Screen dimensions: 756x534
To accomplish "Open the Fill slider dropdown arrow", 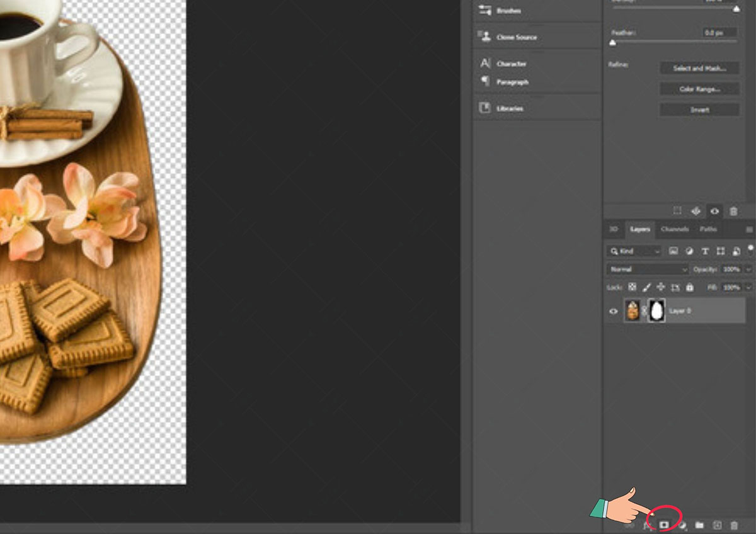I will 748,287.
